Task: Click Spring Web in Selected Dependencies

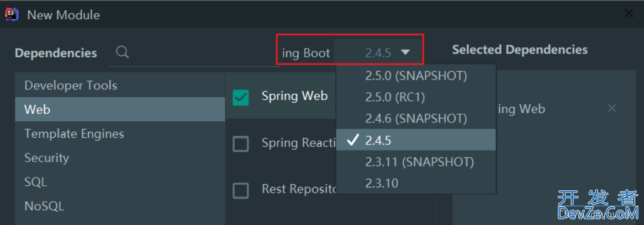Action: (x=521, y=109)
